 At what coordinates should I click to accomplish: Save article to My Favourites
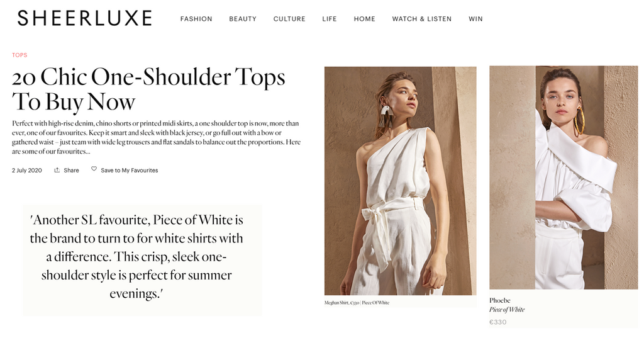130,171
